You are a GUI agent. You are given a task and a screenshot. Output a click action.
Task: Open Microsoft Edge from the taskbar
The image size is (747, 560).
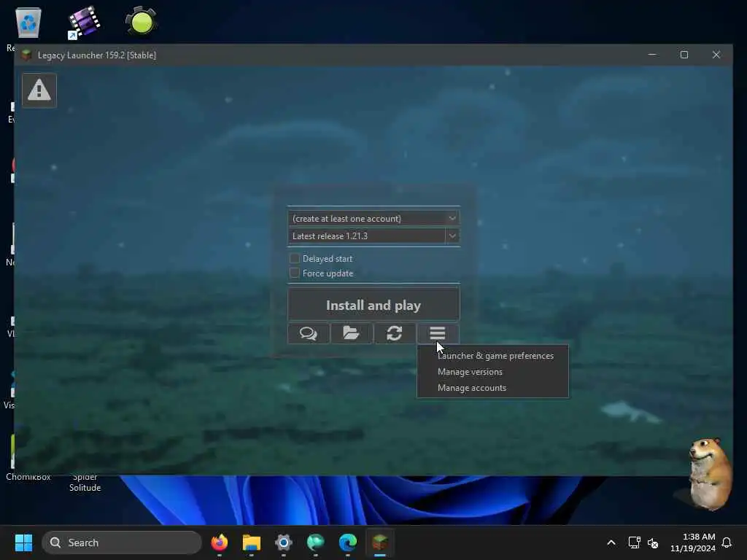pyautogui.click(x=348, y=542)
